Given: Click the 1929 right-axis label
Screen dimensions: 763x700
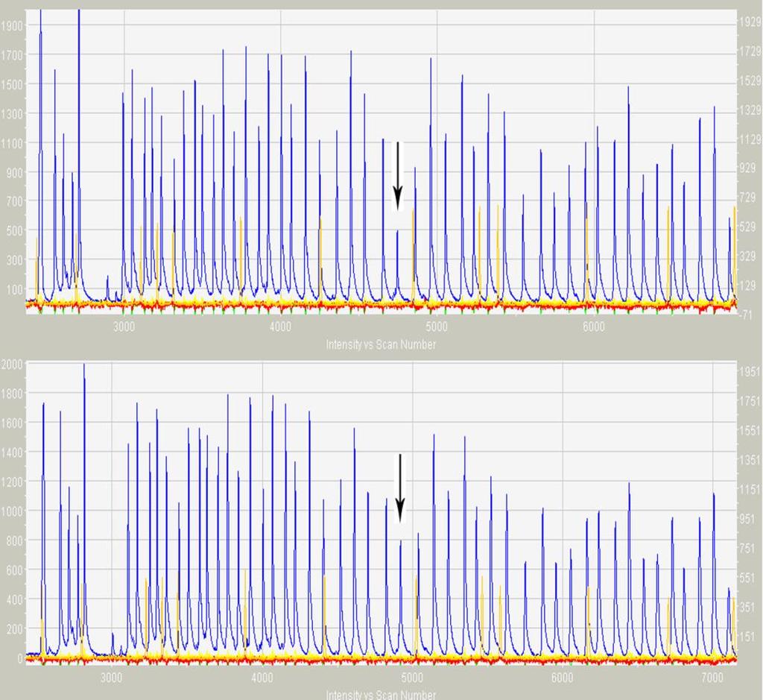Looking at the screenshot, I should 750,22.
